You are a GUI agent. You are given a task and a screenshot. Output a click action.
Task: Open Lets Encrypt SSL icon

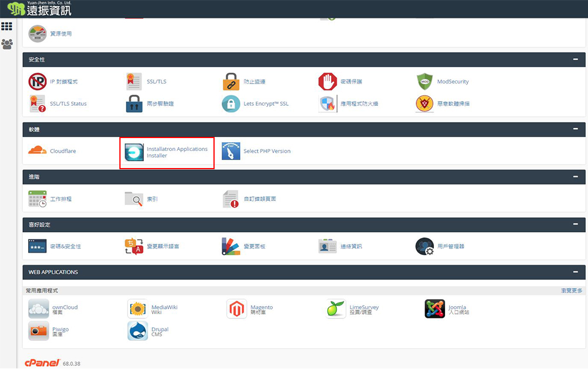pos(231,103)
